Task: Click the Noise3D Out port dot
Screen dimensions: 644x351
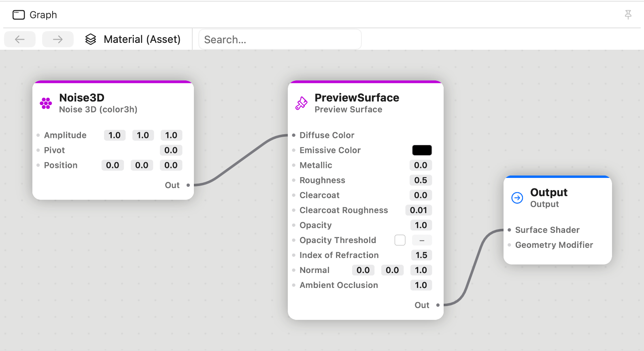Action: point(188,185)
